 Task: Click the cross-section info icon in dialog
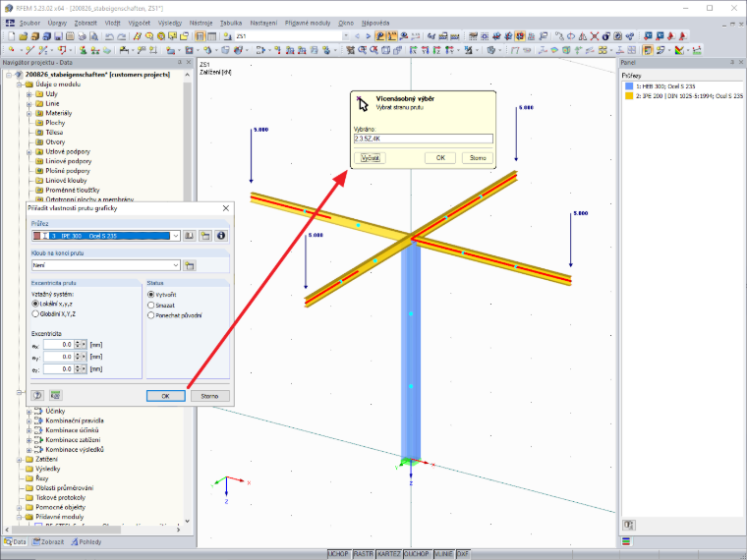point(221,236)
